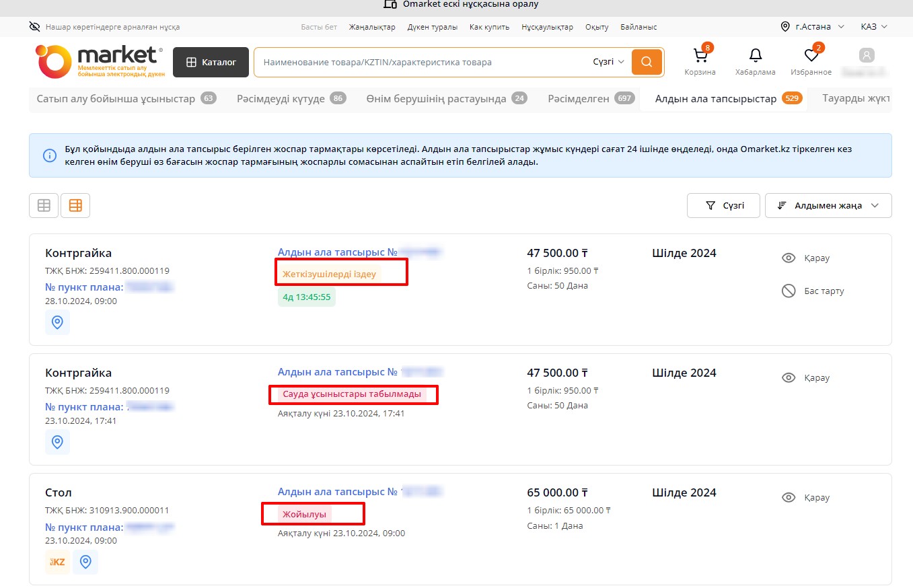This screenshot has width=913, height=588.
Task: Expand the г.Астана city dropdown
Action: coord(812,27)
